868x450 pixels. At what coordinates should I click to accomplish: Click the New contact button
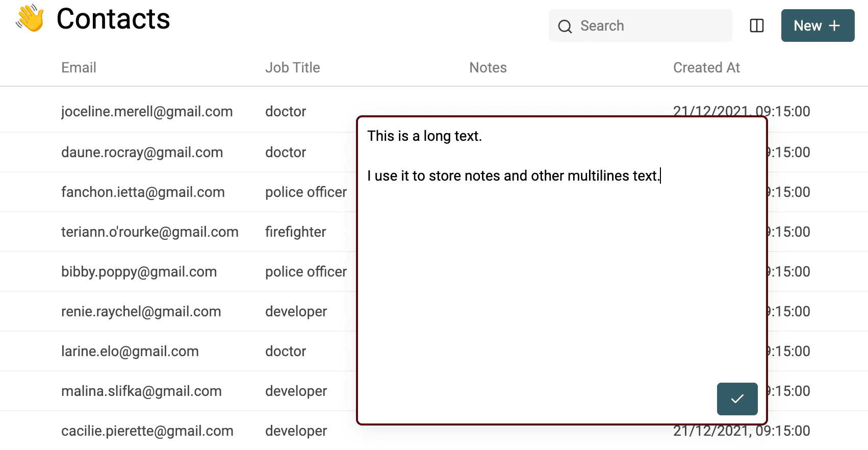coord(817,26)
